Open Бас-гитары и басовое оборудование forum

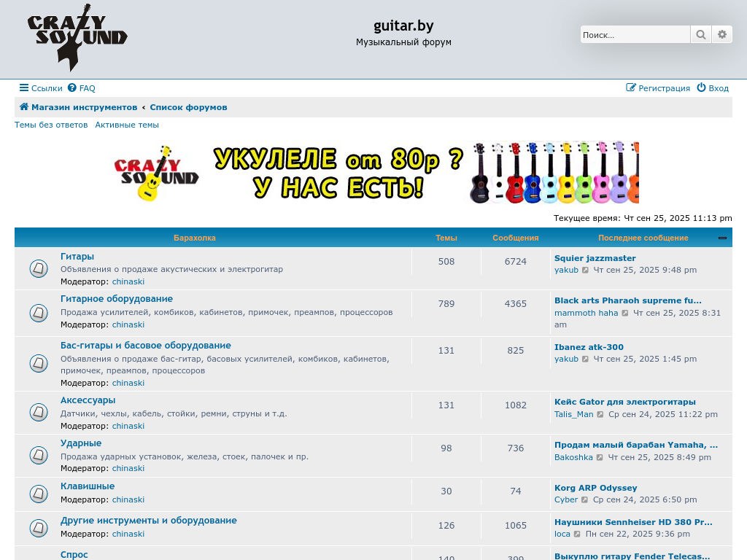tap(145, 346)
